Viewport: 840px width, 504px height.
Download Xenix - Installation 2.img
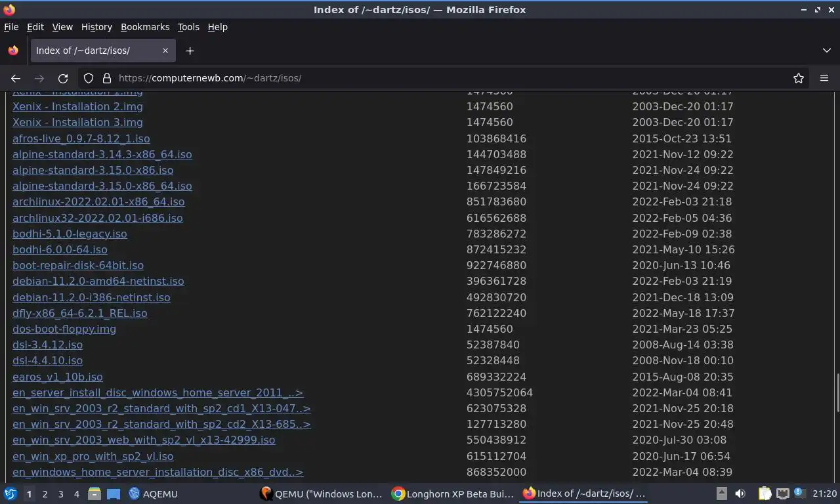pos(77,106)
